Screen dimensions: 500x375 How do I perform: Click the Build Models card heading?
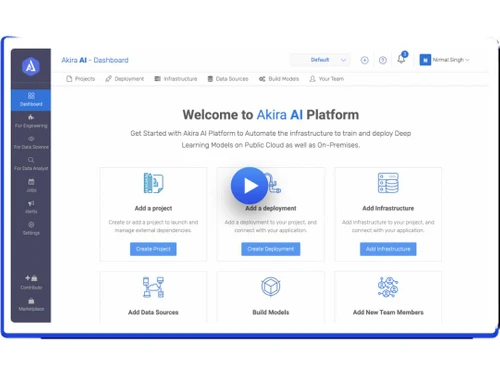(271, 312)
